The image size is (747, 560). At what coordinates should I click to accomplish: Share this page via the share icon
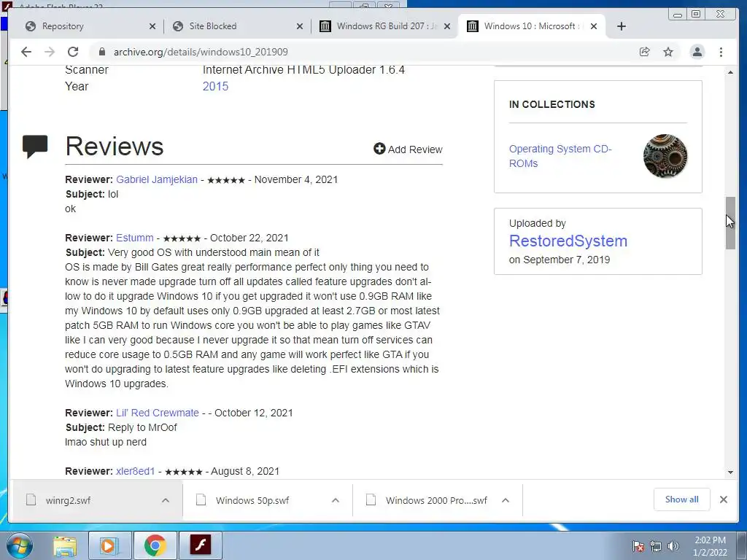pyautogui.click(x=645, y=52)
